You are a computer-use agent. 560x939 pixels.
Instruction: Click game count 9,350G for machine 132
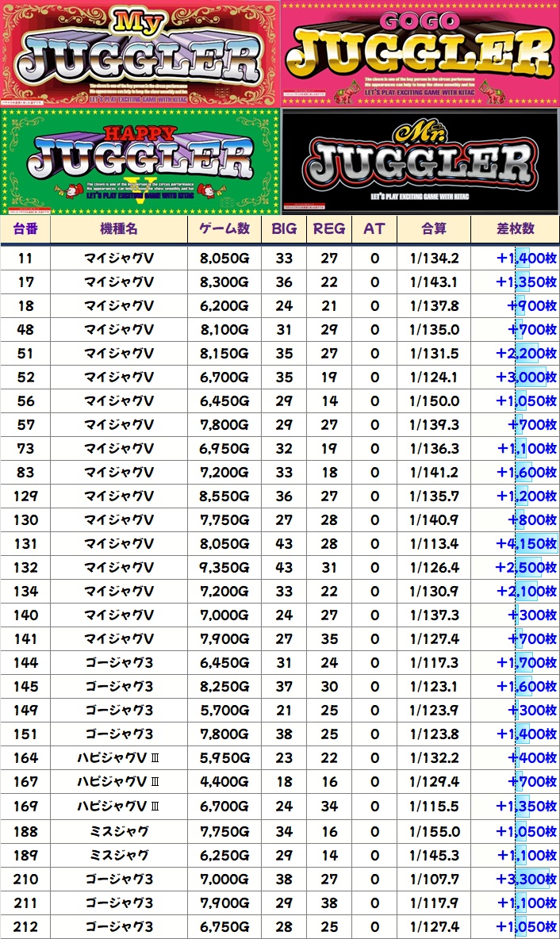(x=224, y=568)
